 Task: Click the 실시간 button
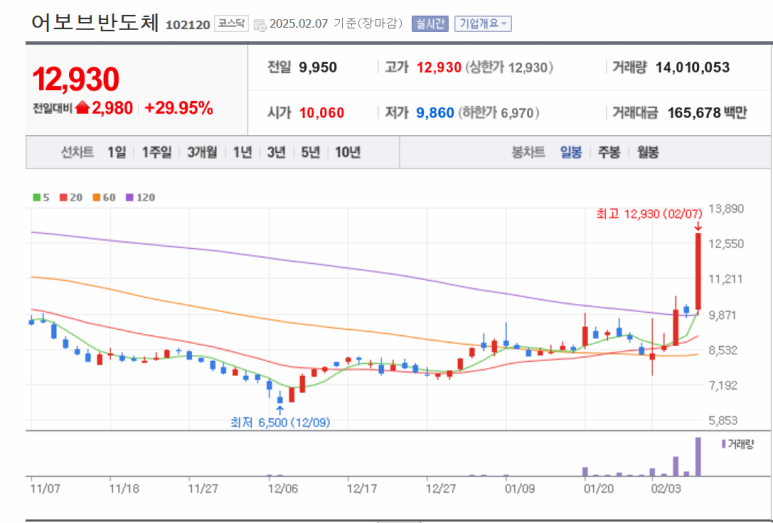pyautogui.click(x=430, y=24)
